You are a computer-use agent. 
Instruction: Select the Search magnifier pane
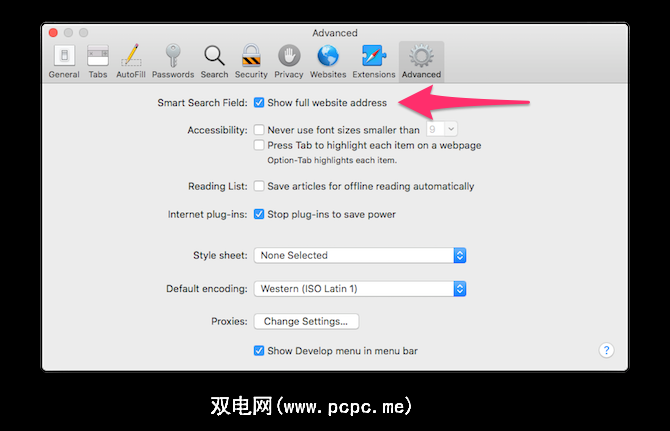coord(215,62)
